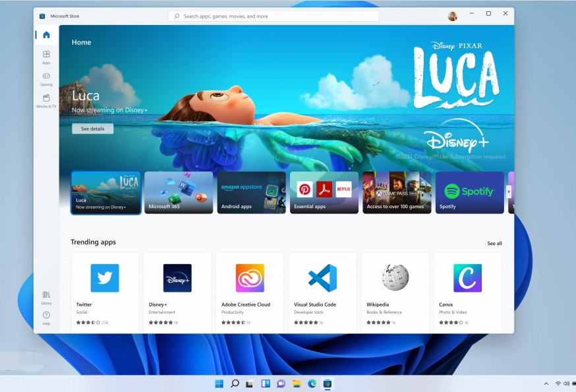Click the Trending apps heading

click(94, 242)
